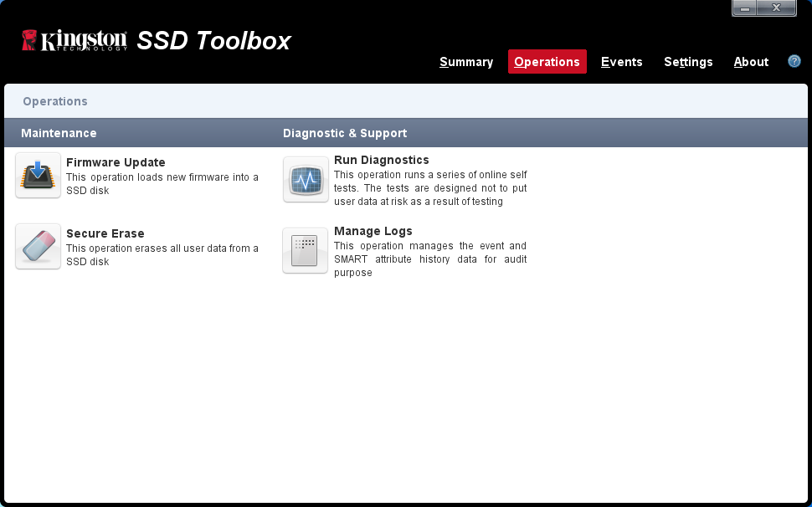Click the Secure Erase eraser icon
Image resolution: width=812 pixels, height=507 pixels.
pyautogui.click(x=38, y=246)
